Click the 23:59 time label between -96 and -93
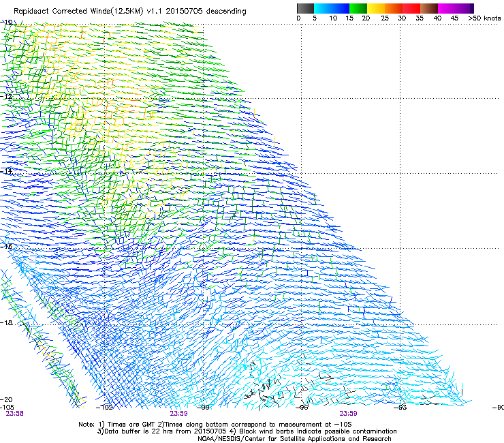The width and height of the screenshot is (504, 443). click(348, 414)
